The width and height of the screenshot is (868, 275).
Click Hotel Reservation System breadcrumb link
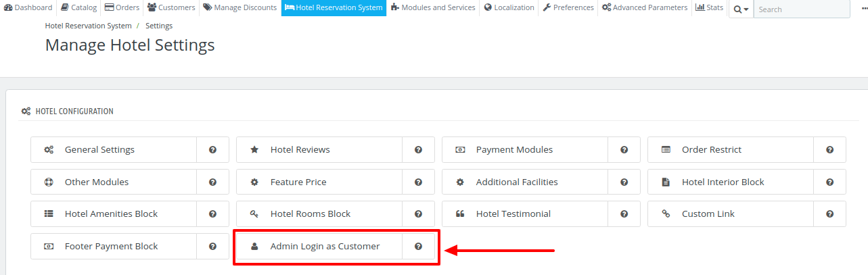click(89, 26)
